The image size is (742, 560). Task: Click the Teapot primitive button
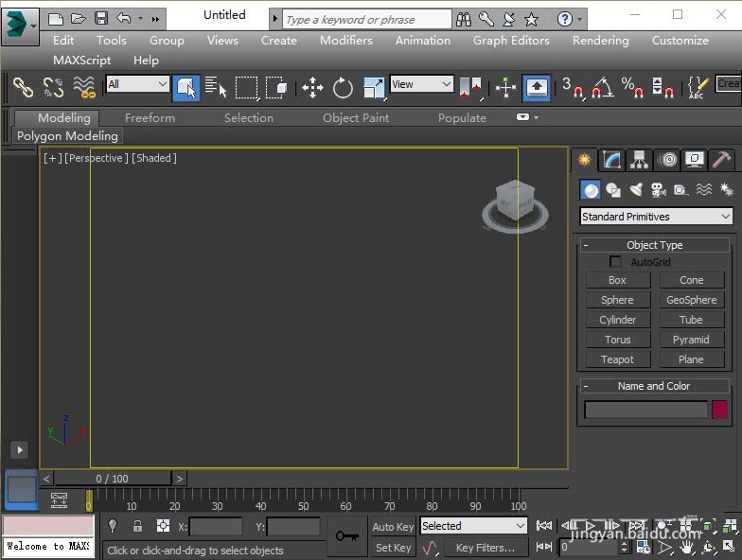pos(617,359)
